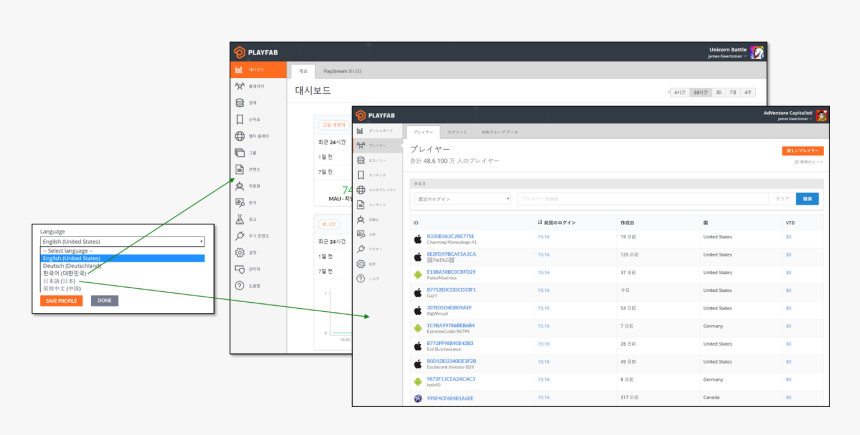The height and width of the screenshot is (435, 860).
Task: Open Help question icon in Japanese window sidebar
Action: (x=360, y=279)
